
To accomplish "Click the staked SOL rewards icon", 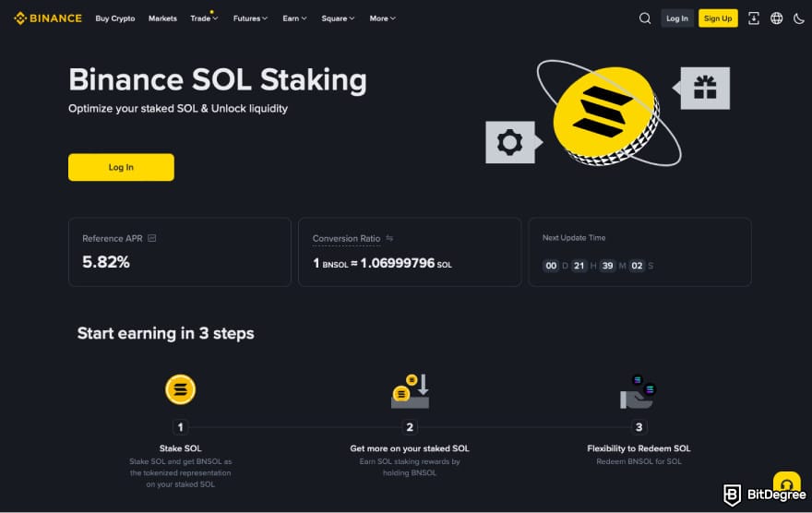I will click(x=410, y=391).
